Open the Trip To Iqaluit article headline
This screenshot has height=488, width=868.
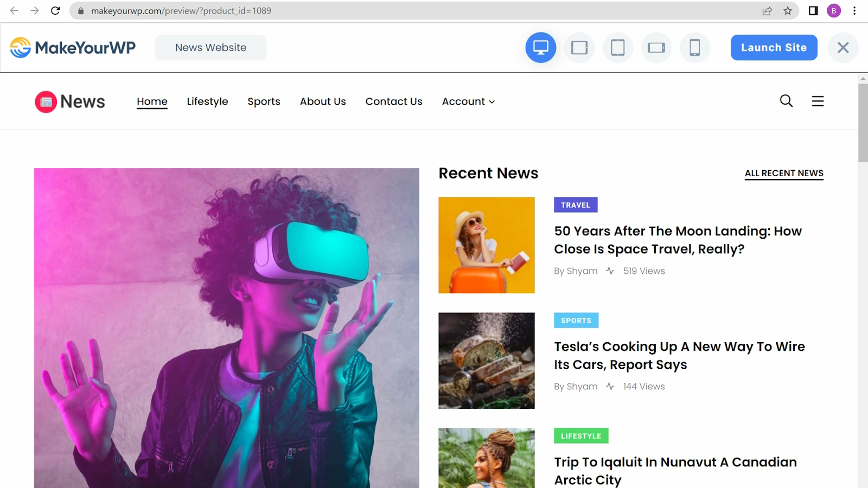pos(675,471)
